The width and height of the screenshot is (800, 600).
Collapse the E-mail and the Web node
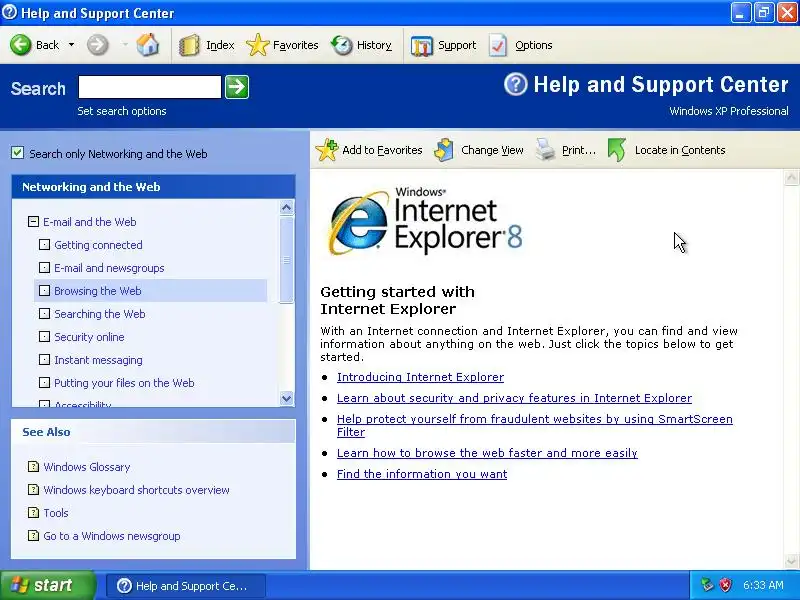click(33, 221)
